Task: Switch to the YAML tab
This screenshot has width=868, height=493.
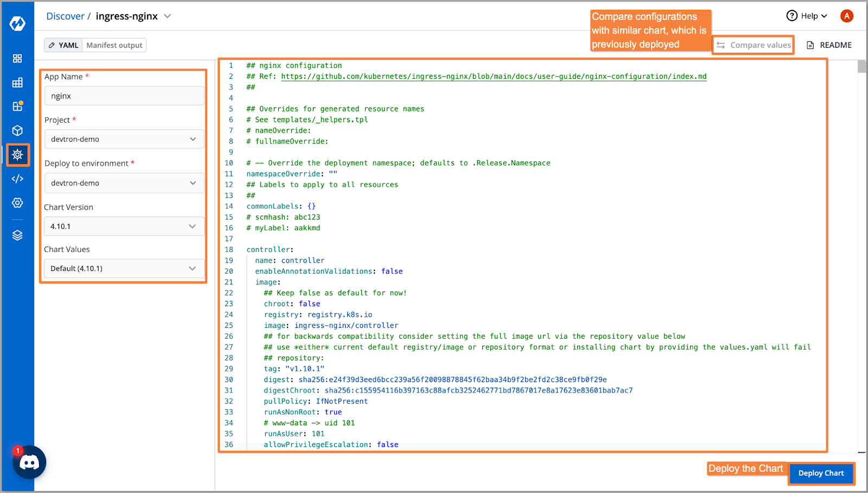Action: 63,45
